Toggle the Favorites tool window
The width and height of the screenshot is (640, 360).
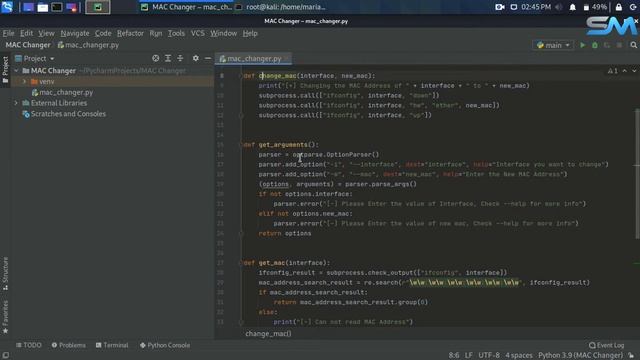click(x=5, y=317)
